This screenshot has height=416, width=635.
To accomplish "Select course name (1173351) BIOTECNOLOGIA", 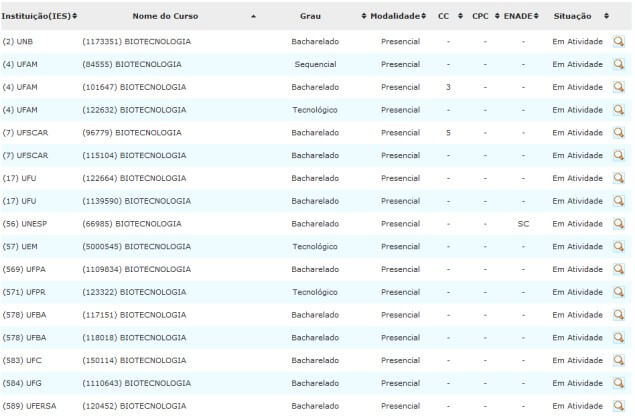I will click(x=136, y=41).
